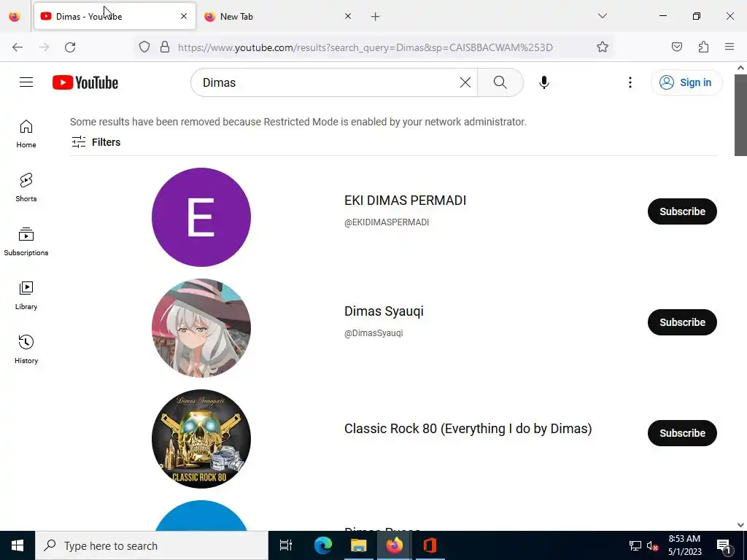The width and height of the screenshot is (747, 560).
Task: Click the page vertical scrollbar thumb
Action: point(740,114)
